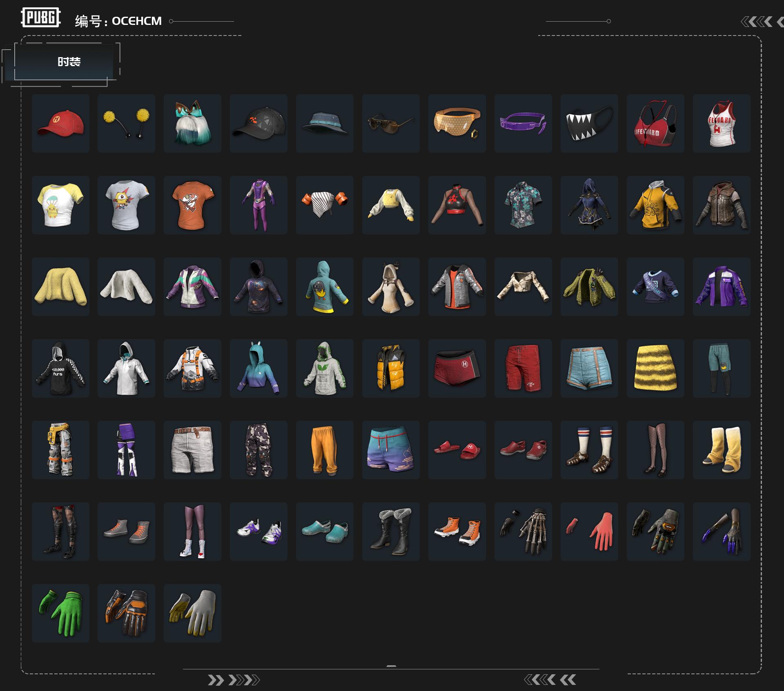Choose the blue denim bucket hat
The width and height of the screenshot is (784, 691).
pos(325,123)
